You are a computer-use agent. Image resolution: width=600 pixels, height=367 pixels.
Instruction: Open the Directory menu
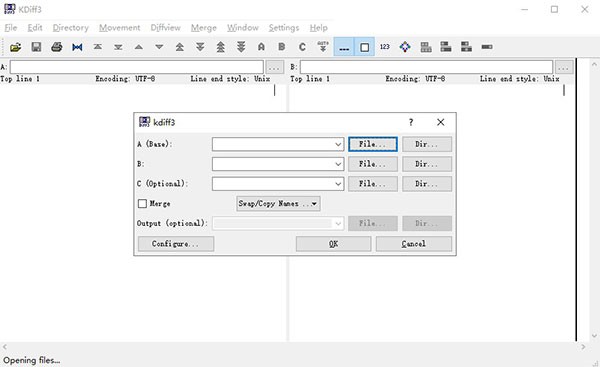[x=70, y=28]
